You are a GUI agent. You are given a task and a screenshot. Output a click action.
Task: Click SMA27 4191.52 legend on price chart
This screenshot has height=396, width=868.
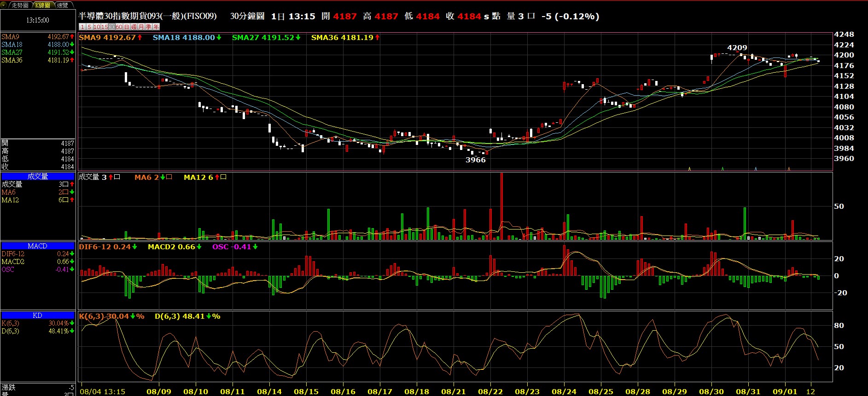tap(266, 38)
